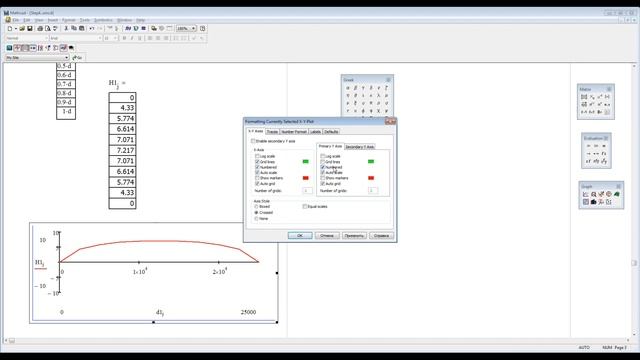
Task: Select the 7.217 cell in H1 table
Action: point(122,150)
